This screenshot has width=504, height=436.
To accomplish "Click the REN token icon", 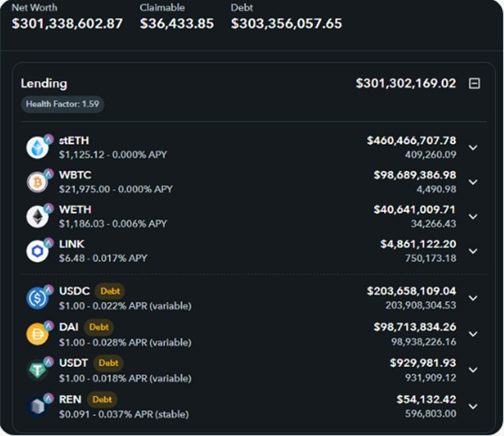I will point(37,406).
